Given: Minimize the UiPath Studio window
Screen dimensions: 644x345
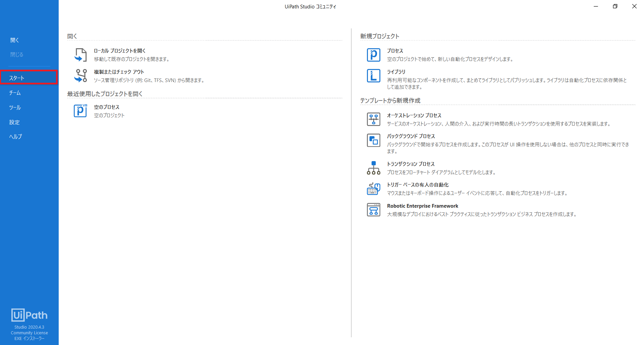Looking at the screenshot, I should click(596, 6).
